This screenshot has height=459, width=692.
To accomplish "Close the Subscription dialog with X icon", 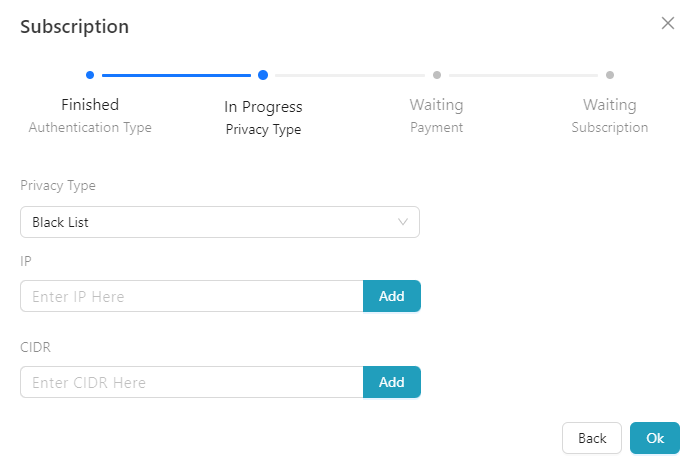I will point(668,23).
